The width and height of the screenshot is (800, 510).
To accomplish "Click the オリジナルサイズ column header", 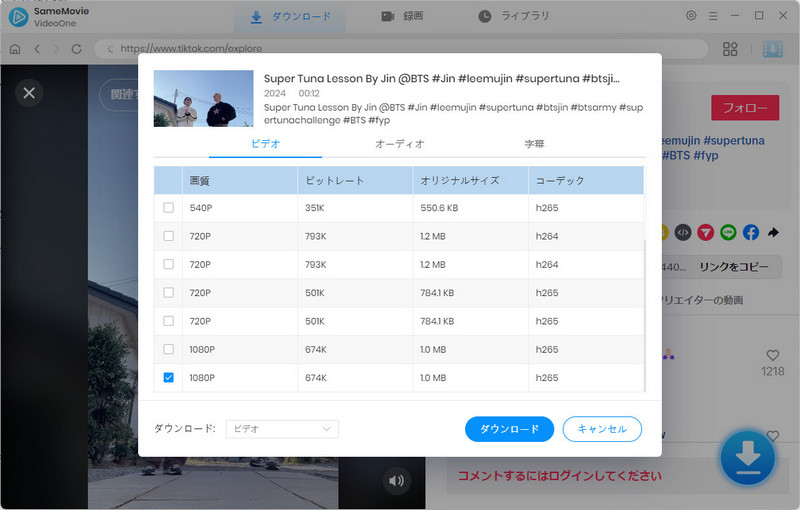I will [470, 181].
